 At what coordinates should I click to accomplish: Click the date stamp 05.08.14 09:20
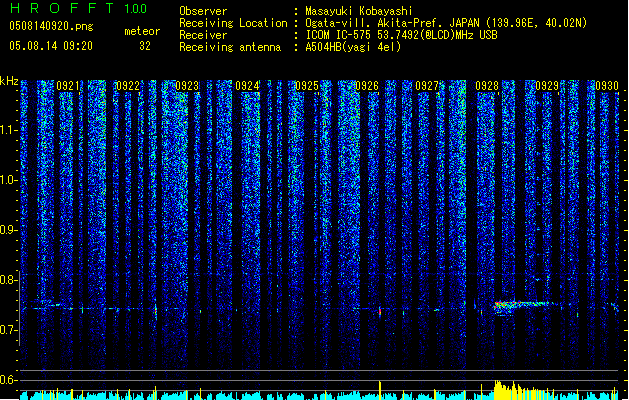pyautogui.click(x=51, y=46)
